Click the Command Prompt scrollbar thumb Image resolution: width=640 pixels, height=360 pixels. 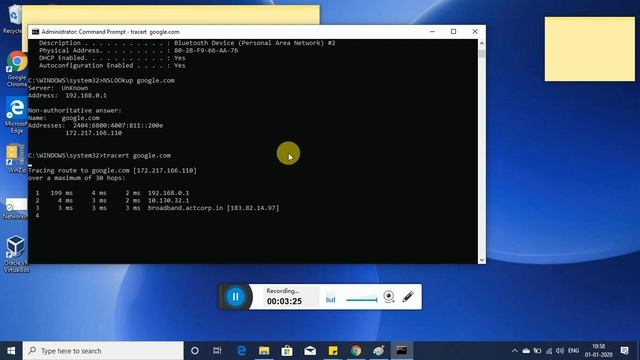482,53
